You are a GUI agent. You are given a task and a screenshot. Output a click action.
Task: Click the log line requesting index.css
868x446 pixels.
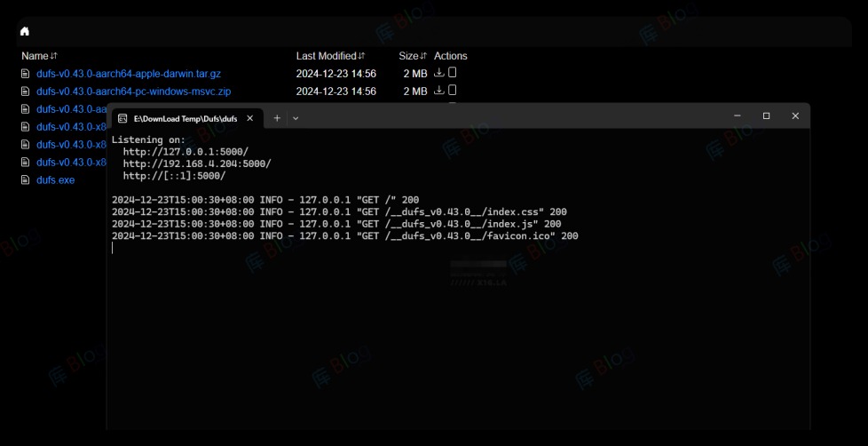tap(339, 211)
